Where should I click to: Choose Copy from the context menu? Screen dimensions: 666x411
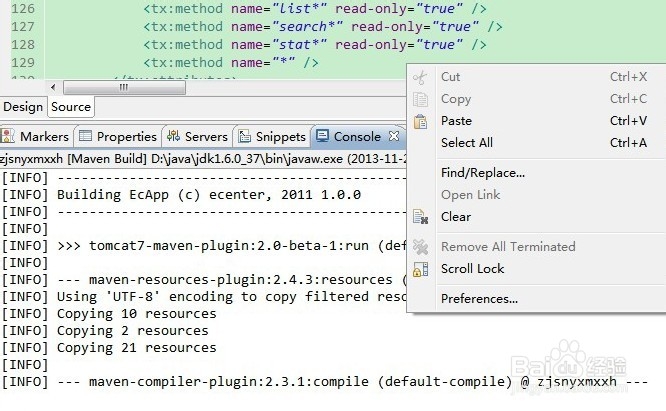[536, 99]
